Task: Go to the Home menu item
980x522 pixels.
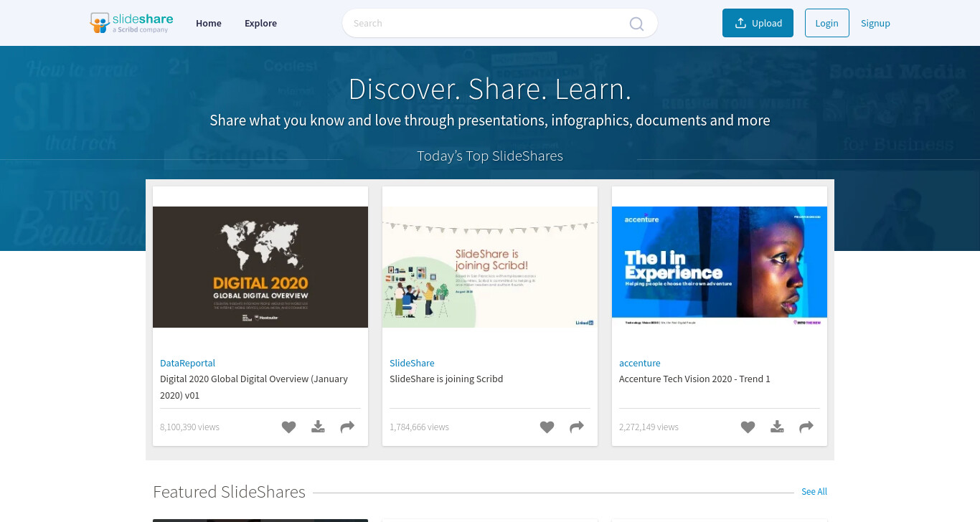Action: click(x=209, y=23)
